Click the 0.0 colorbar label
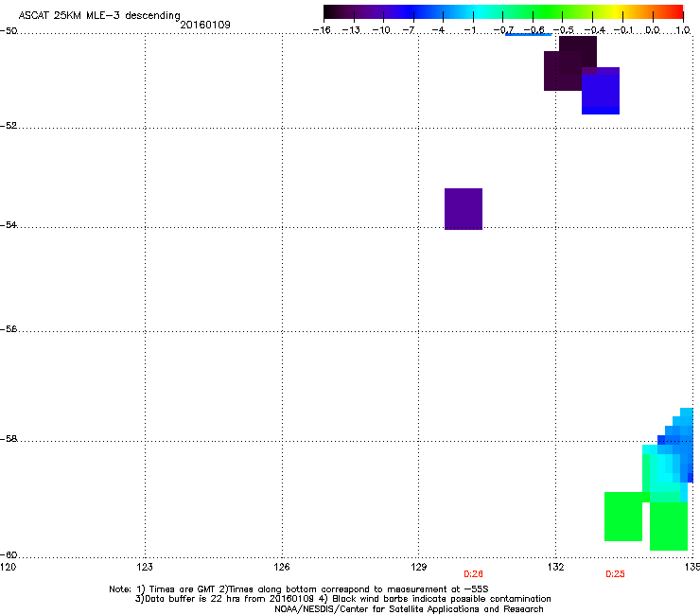 point(653,30)
